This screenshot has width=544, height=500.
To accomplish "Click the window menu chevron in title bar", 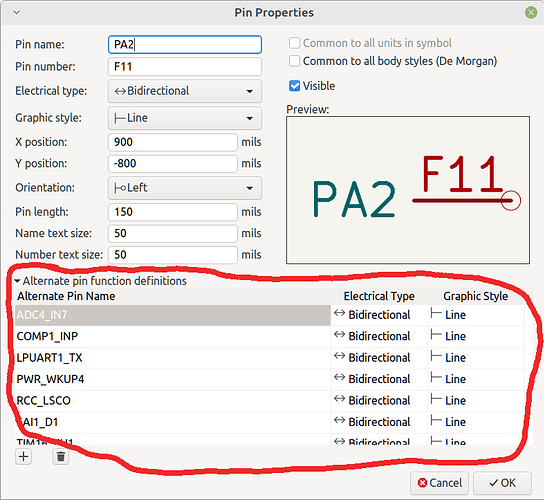I will pos(16,12).
